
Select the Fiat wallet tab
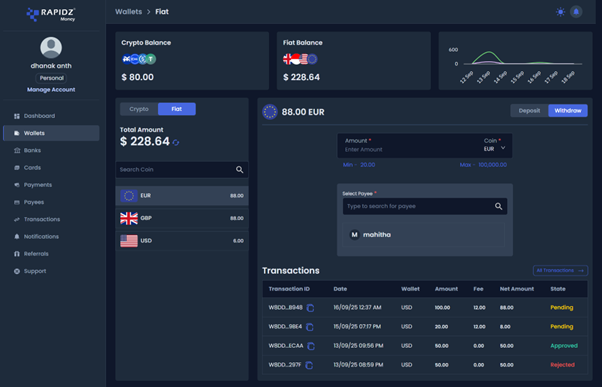point(177,109)
